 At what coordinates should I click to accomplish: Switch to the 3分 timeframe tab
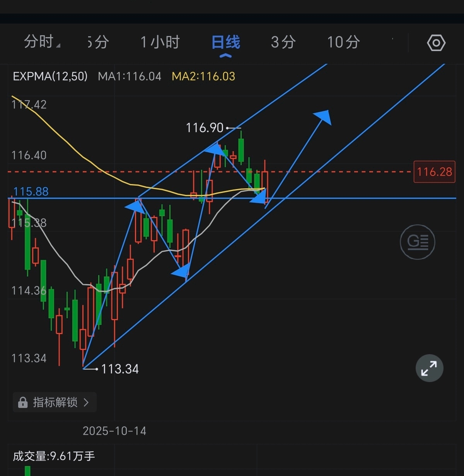(283, 42)
